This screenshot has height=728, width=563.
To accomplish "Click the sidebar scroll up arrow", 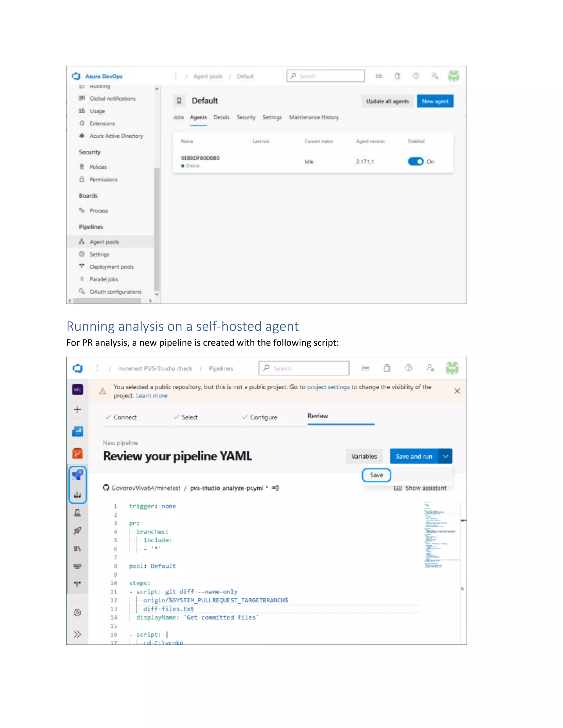I will (156, 89).
